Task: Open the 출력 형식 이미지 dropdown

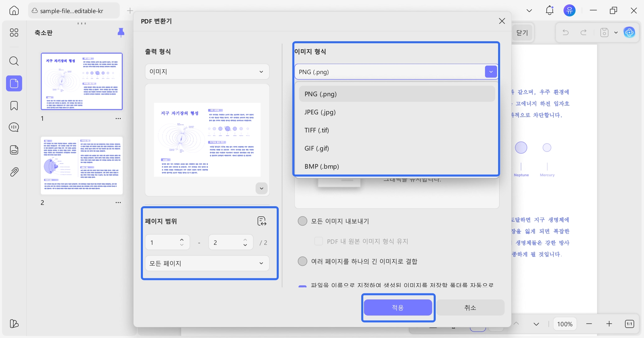Action: [207, 72]
